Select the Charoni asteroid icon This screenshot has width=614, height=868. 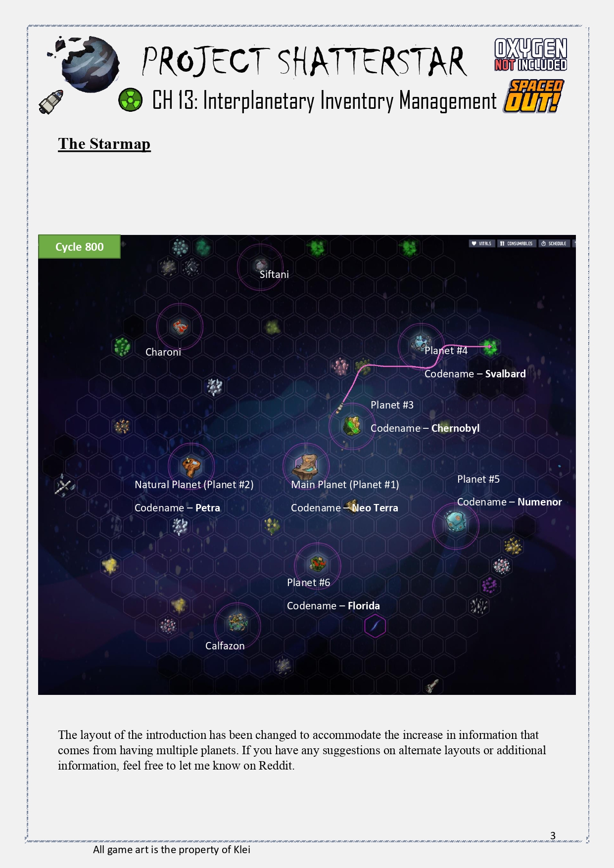click(x=180, y=326)
